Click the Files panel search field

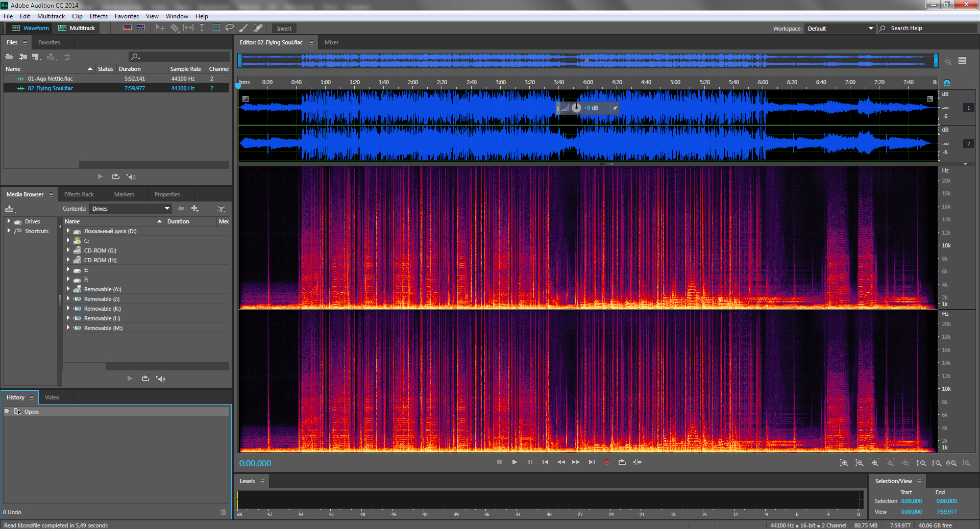[x=179, y=57]
